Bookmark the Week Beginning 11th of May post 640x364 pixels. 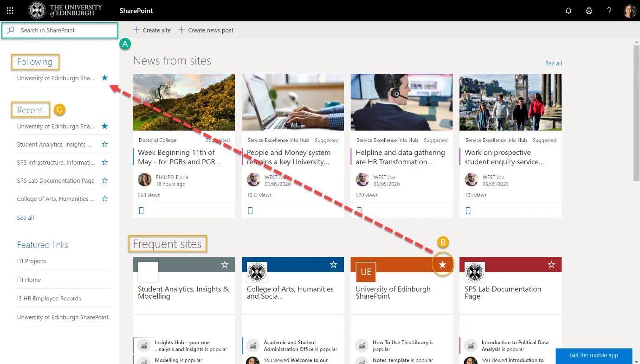(142, 210)
